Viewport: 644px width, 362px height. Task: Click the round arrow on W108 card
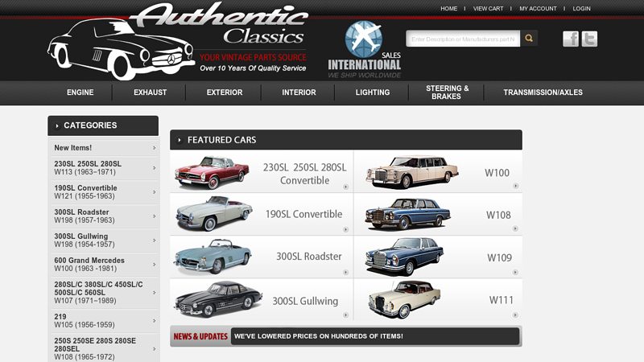click(515, 228)
